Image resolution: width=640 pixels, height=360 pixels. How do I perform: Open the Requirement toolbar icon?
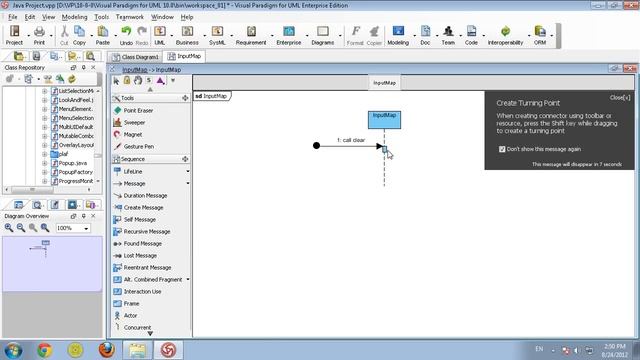point(251,35)
